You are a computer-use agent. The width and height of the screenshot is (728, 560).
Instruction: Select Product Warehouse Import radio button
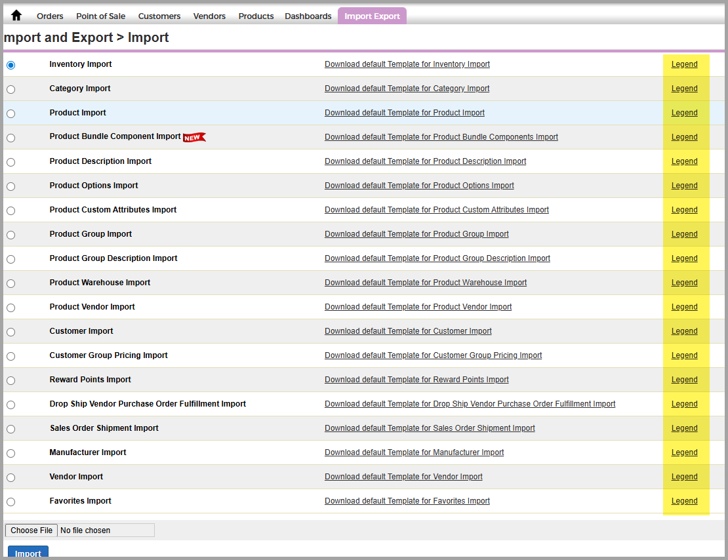point(10,283)
